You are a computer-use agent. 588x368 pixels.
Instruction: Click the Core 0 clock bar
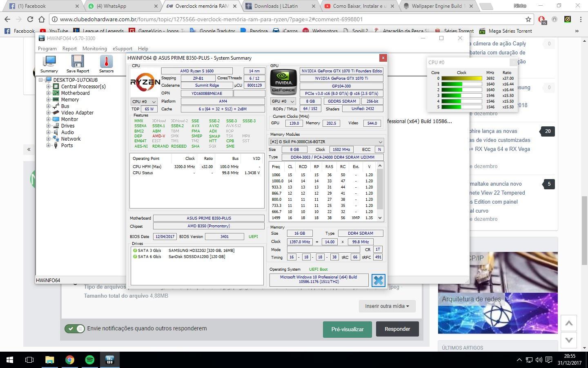pyautogui.click(x=461, y=78)
